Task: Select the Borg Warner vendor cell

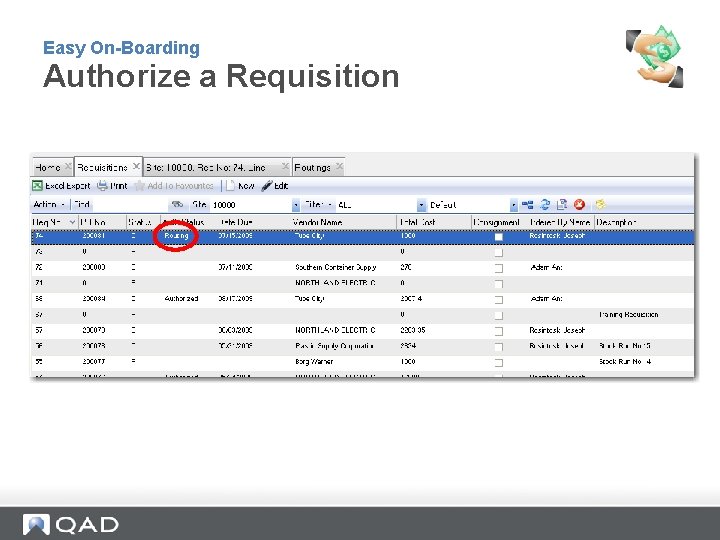Action: pyautogui.click(x=314, y=362)
